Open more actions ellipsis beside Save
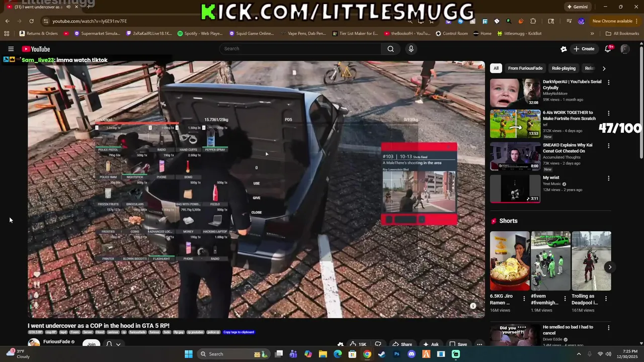This screenshot has height=362, width=644. [479, 344]
